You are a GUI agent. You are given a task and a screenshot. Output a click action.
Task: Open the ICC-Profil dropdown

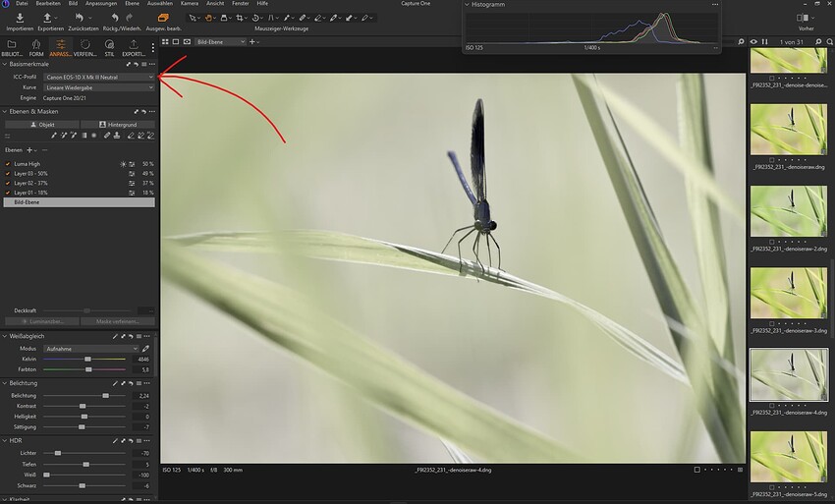99,77
